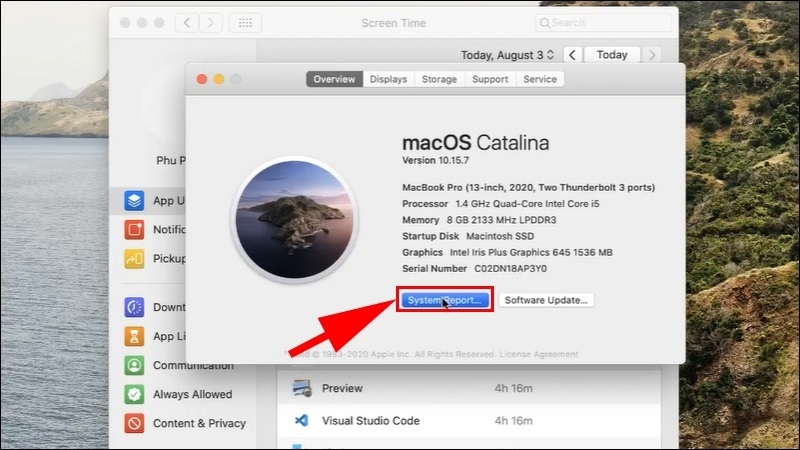Click the Software Update button

click(x=546, y=300)
